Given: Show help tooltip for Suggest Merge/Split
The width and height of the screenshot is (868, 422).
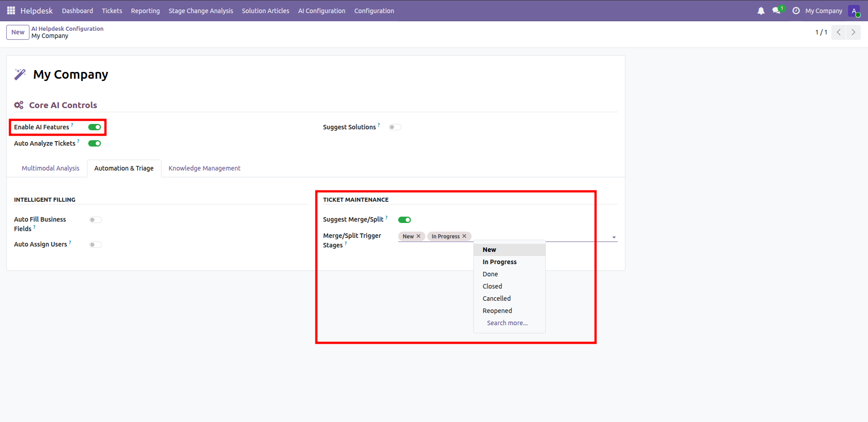Looking at the screenshot, I should pos(386,217).
